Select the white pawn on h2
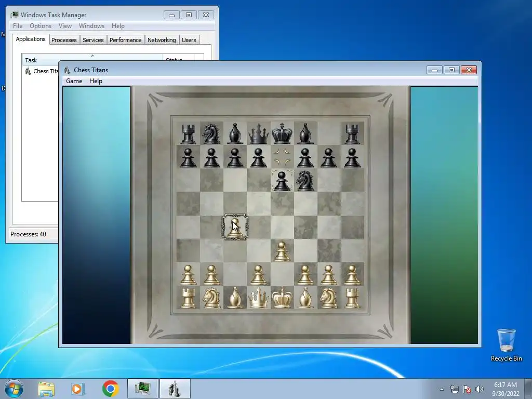Viewport: 532px width, 399px height. 352,275
